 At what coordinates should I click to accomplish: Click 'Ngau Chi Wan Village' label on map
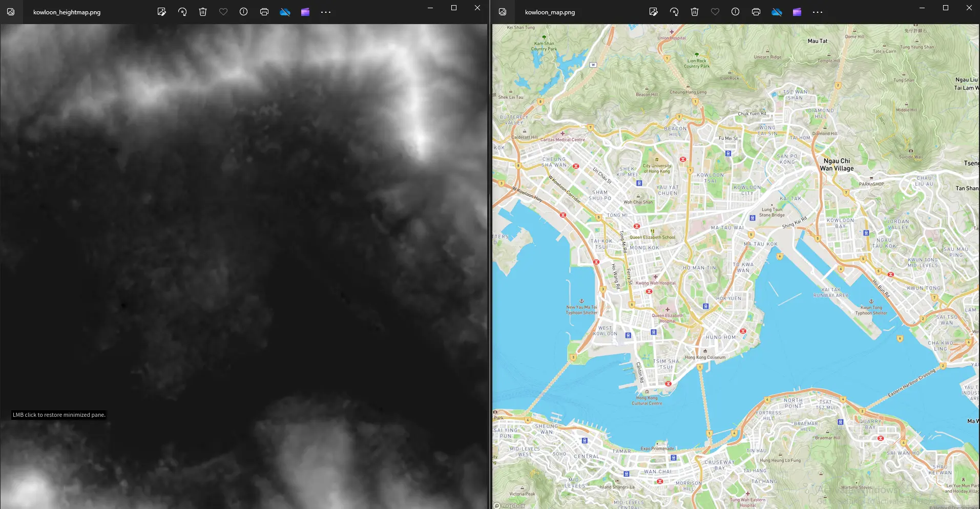[x=837, y=164]
